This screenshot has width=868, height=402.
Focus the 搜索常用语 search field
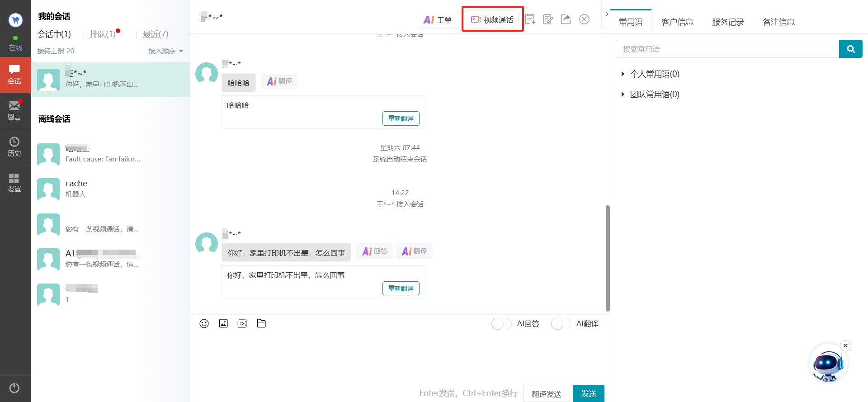pos(727,49)
